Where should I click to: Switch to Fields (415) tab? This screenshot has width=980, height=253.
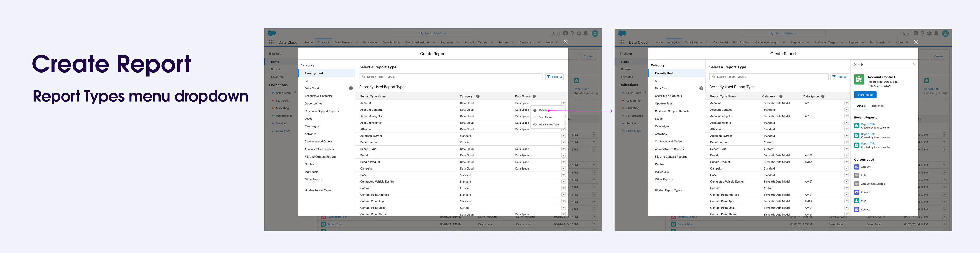[877, 106]
